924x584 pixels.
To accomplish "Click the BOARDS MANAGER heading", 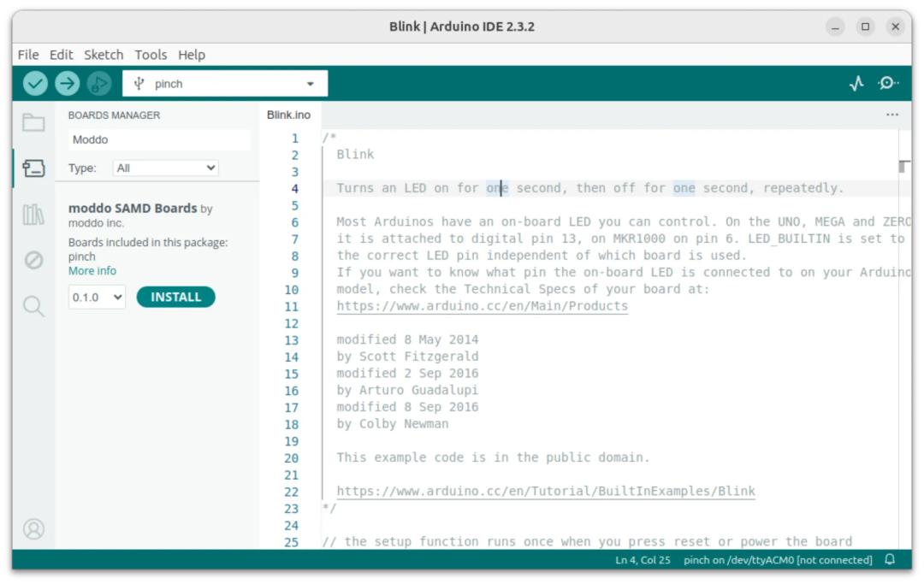I will coord(115,115).
